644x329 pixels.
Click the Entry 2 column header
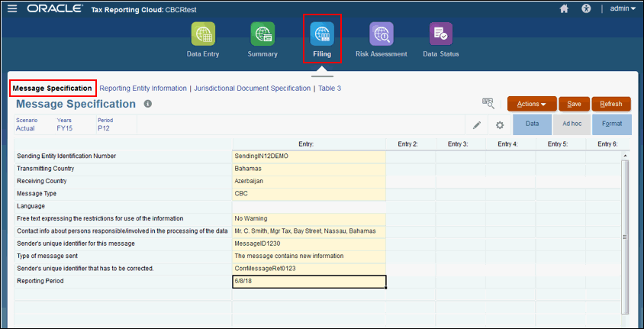pyautogui.click(x=411, y=144)
